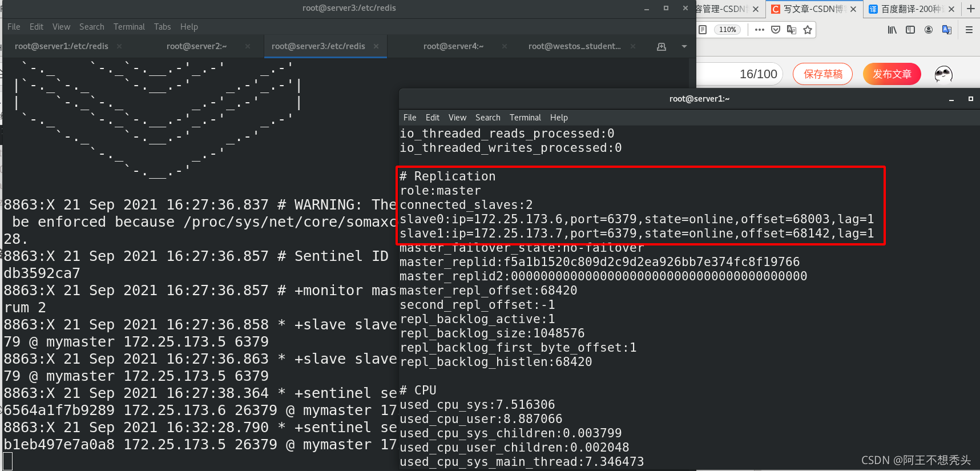This screenshot has height=471, width=980.
Task: Switch to root@server4:~ terminal tab
Action: [453, 46]
